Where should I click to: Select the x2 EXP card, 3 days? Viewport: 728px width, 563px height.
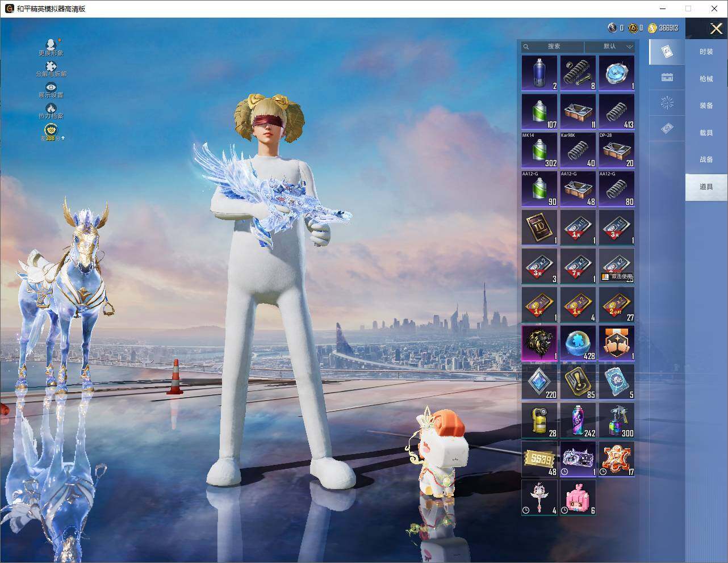tap(539, 266)
